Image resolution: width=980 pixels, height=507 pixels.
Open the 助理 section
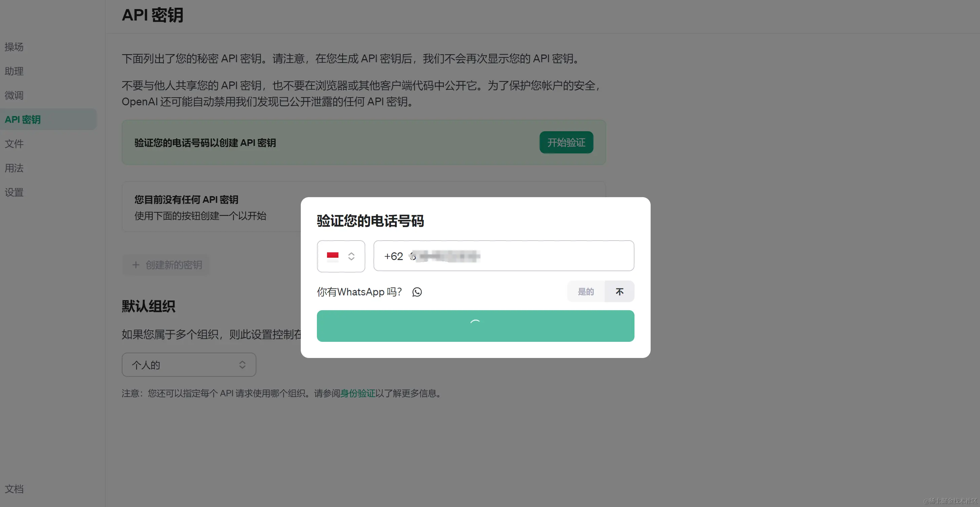[14, 72]
